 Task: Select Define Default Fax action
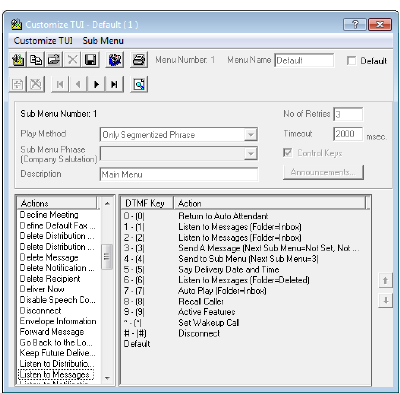[x=57, y=225]
